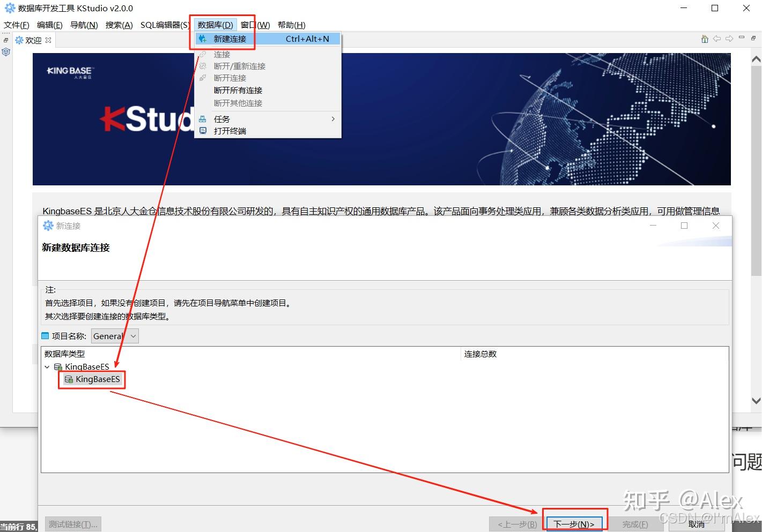Toggle the checkbox beside 项目名称

click(45, 336)
